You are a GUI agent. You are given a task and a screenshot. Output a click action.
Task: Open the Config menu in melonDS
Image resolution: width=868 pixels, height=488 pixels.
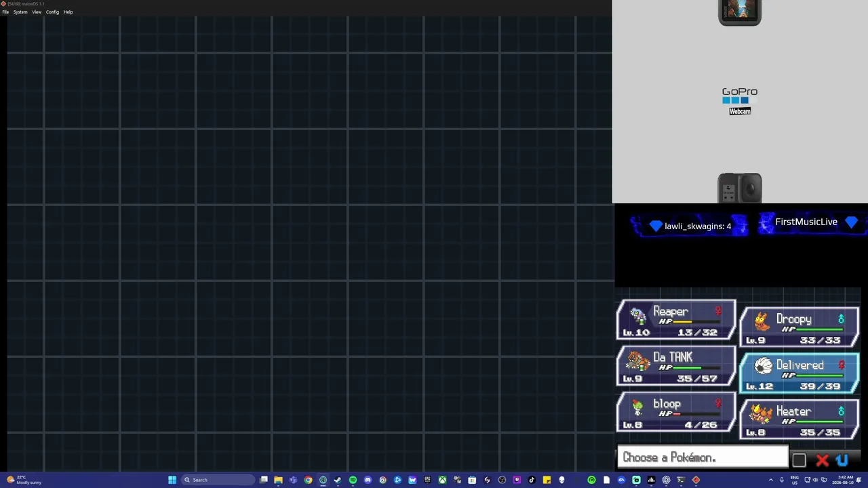(x=52, y=12)
